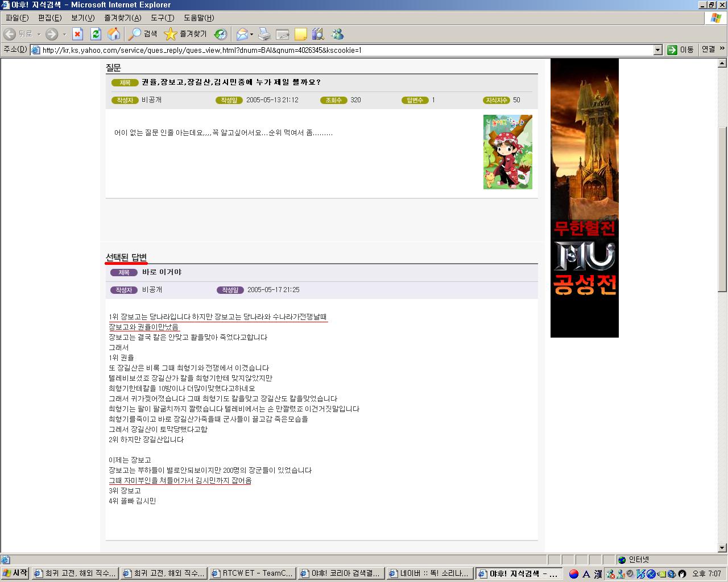Open the Messenger icon in toolbar

[x=337, y=34]
